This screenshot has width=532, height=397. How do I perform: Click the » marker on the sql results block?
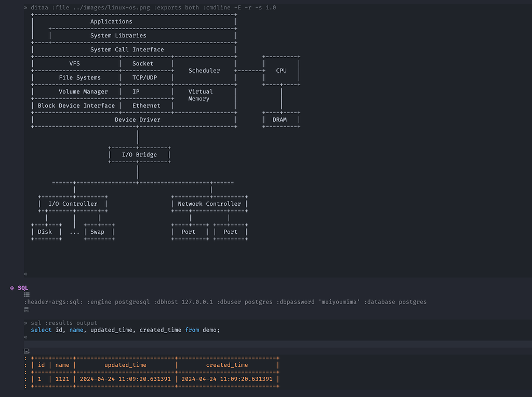(x=25, y=322)
